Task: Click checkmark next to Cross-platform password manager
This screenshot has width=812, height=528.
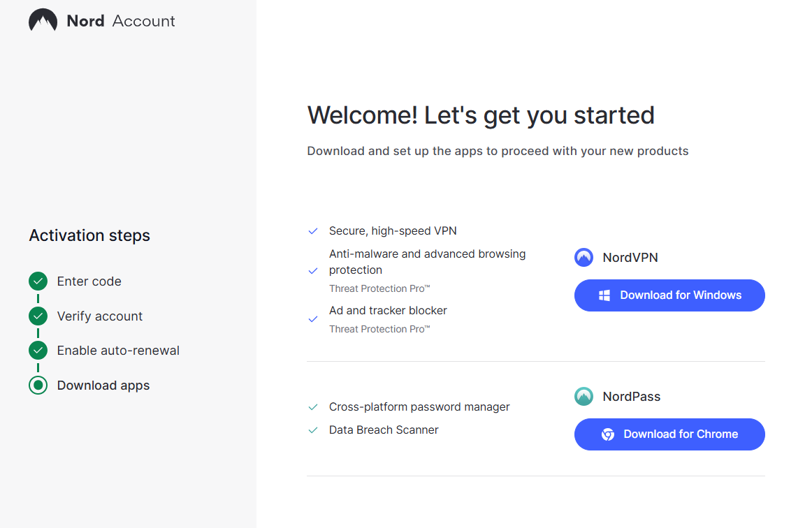Action: 313,407
